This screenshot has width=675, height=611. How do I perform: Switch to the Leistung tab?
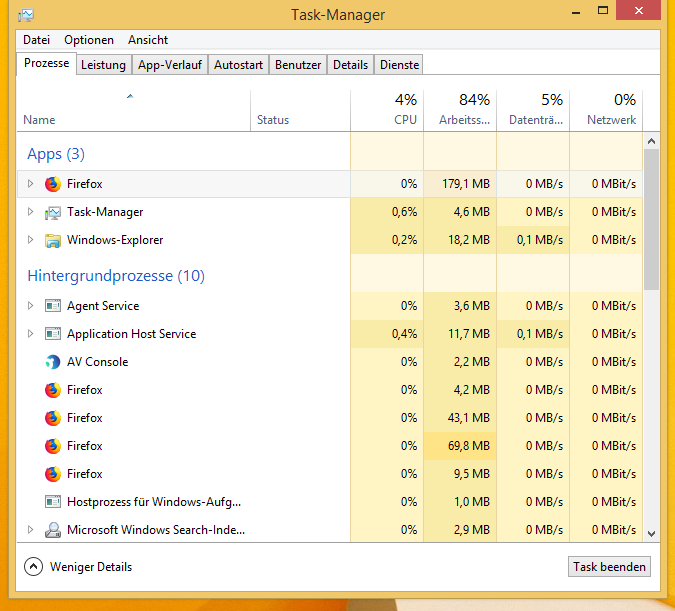click(x=103, y=65)
